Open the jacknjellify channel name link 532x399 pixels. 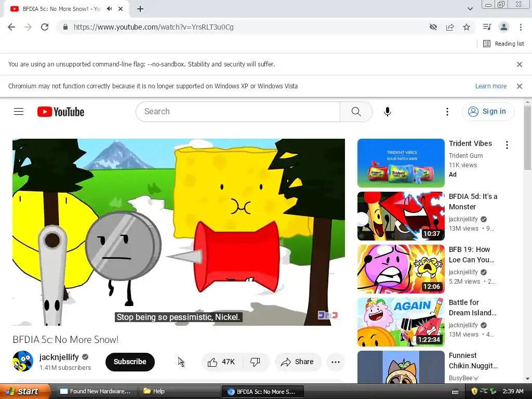(x=59, y=357)
